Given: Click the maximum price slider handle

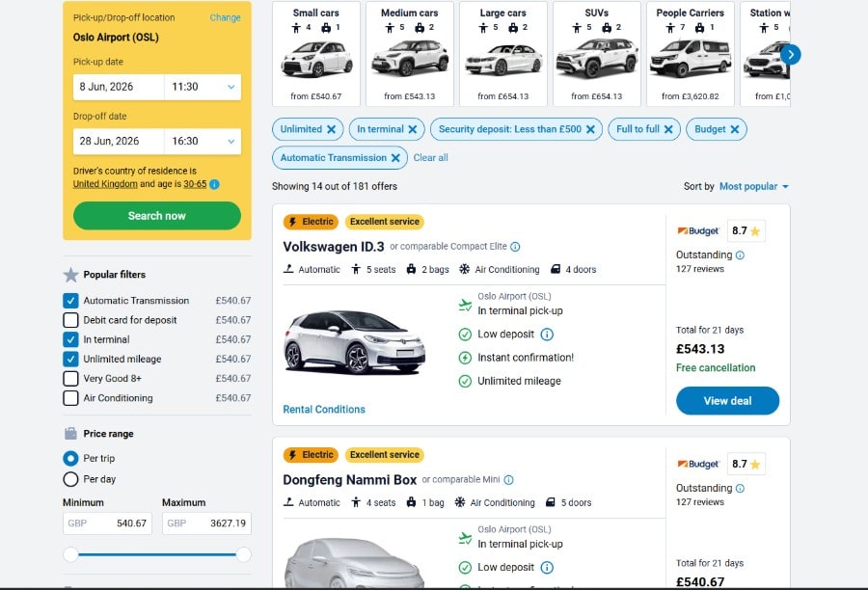Looking at the screenshot, I should click(x=244, y=554).
